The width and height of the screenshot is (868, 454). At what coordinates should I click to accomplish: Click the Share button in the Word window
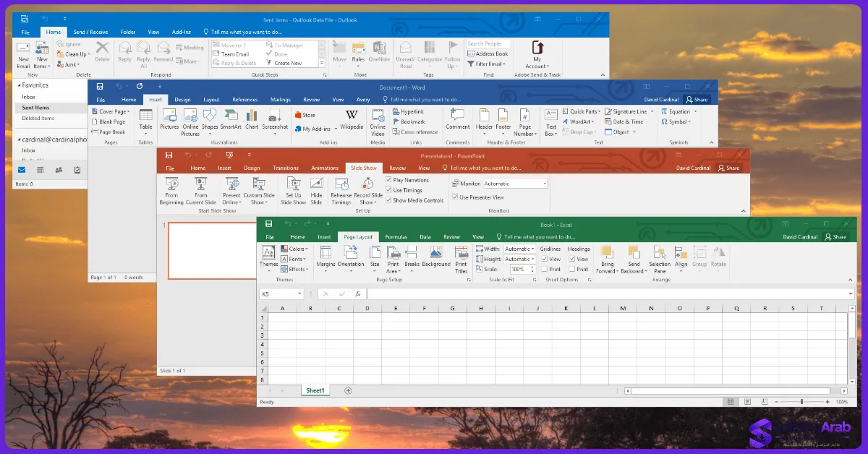(698, 100)
